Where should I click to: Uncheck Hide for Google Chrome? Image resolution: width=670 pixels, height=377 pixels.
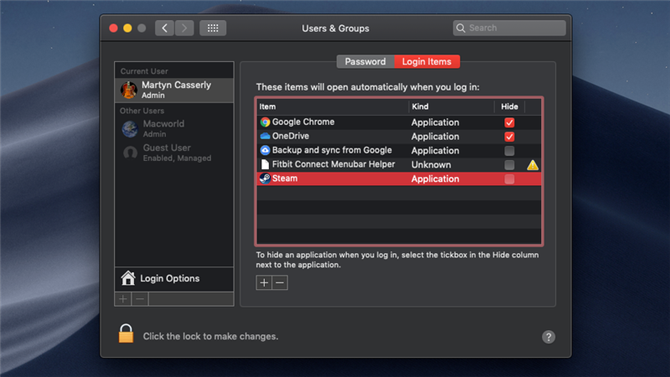tap(509, 123)
